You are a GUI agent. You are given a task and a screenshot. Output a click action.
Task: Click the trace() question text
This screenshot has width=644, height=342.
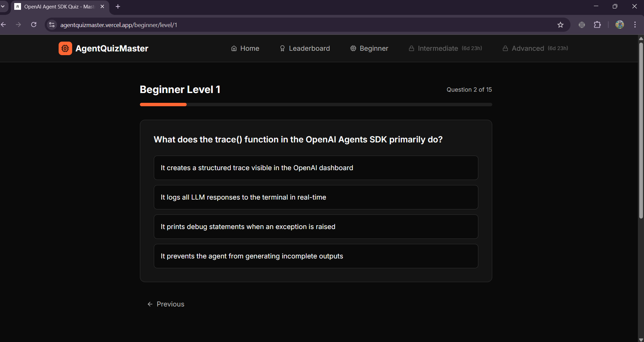pos(298,139)
